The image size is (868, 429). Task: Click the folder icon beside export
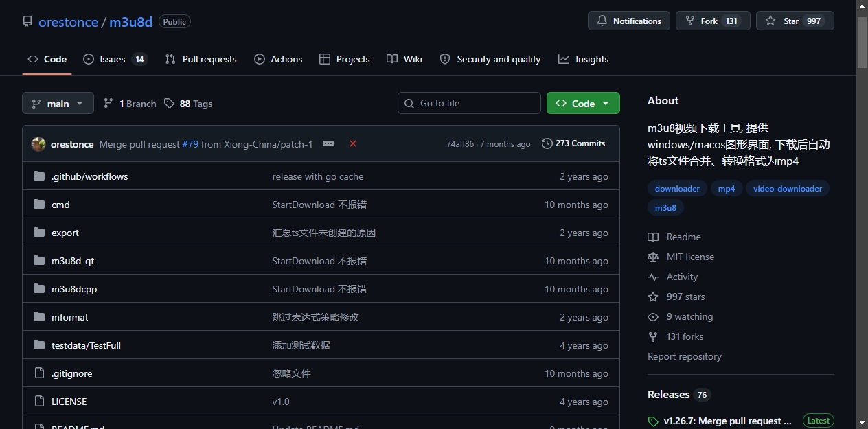pos(39,233)
